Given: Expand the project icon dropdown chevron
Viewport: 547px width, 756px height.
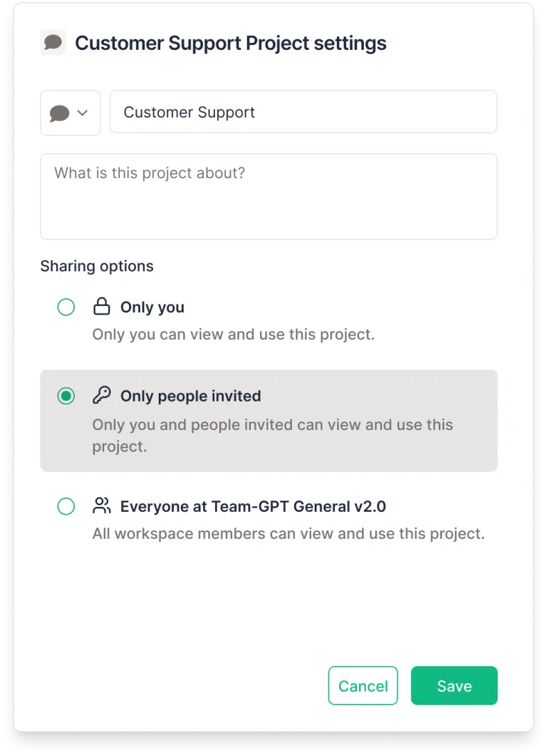Looking at the screenshot, I should coord(83,112).
